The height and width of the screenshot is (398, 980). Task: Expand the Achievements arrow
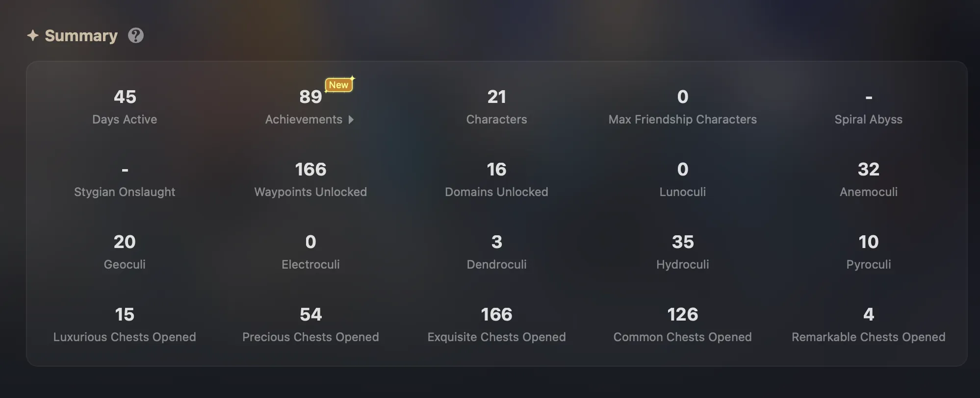pos(351,120)
